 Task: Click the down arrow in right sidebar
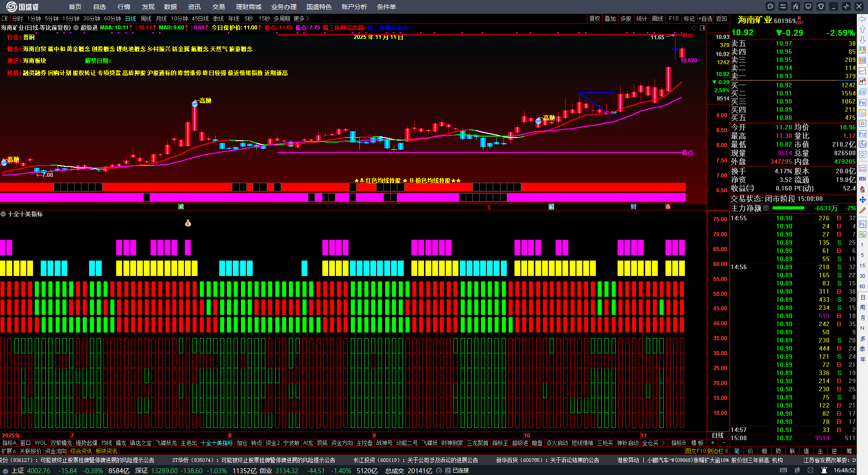click(863, 40)
